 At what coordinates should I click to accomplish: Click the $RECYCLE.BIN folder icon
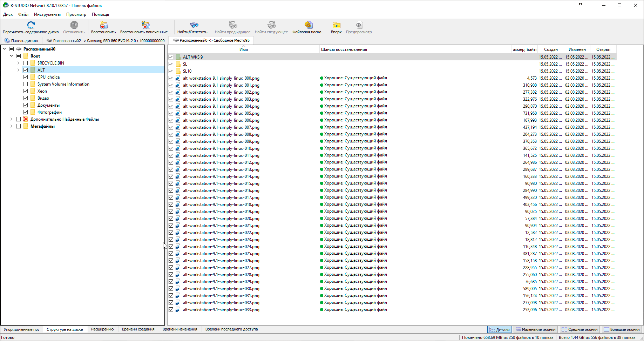[x=33, y=63]
